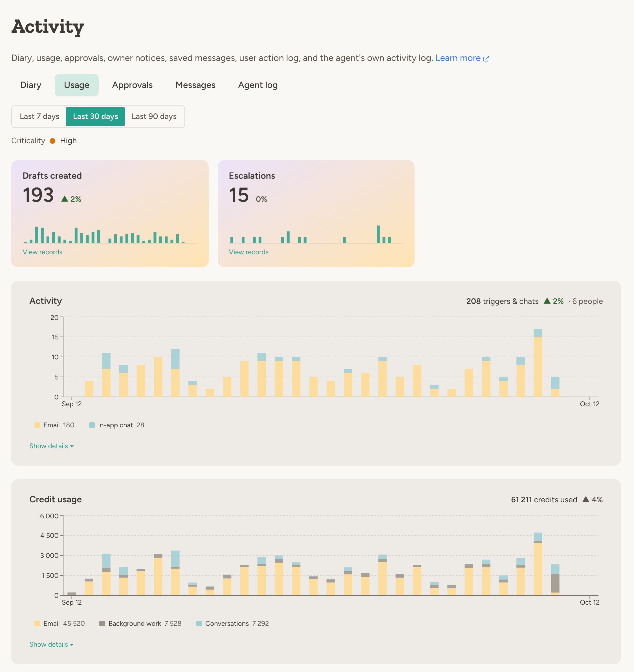
Task: Click the tallest bar in Credit usage chart
Action: (538, 564)
